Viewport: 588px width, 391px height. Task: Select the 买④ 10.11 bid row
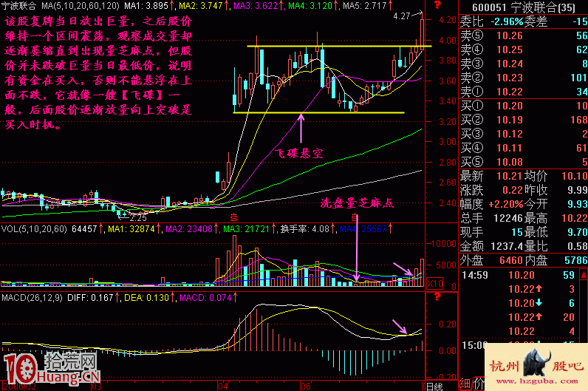[524, 148]
